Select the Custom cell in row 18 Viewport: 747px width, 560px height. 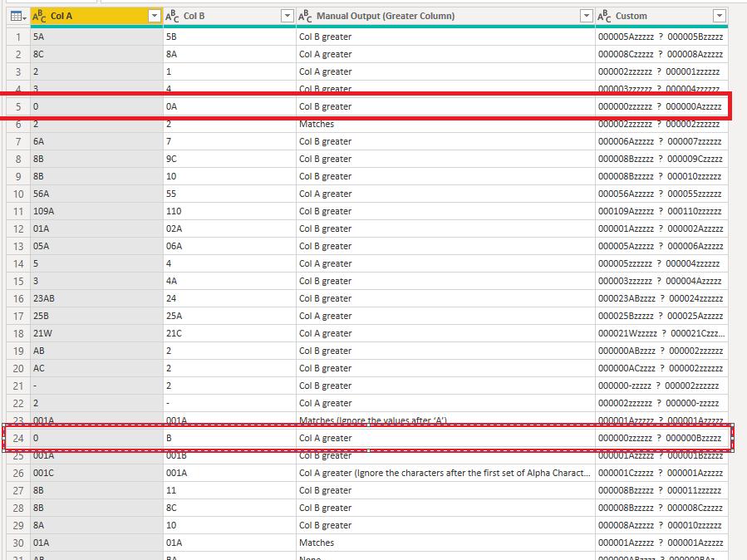(x=661, y=333)
